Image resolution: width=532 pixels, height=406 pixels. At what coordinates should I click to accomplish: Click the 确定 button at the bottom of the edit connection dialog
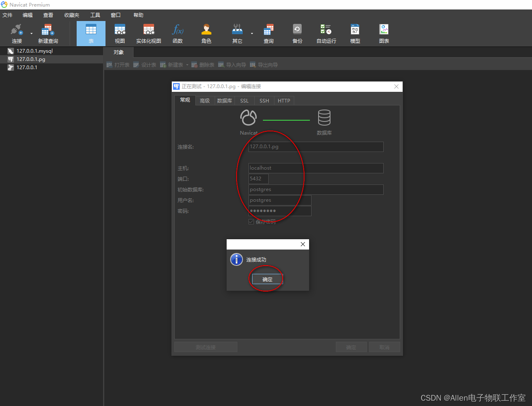click(x=351, y=347)
